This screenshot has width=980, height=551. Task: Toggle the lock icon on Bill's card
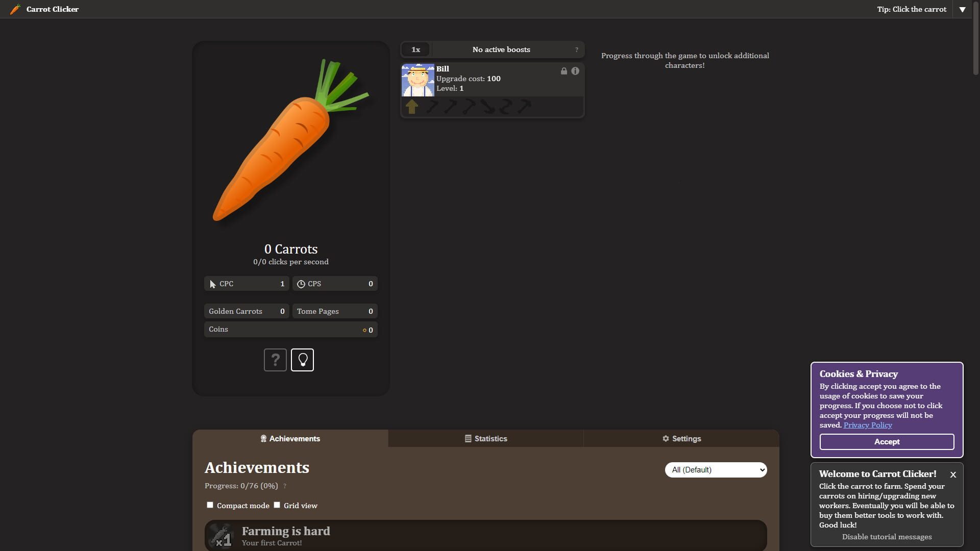tap(563, 71)
